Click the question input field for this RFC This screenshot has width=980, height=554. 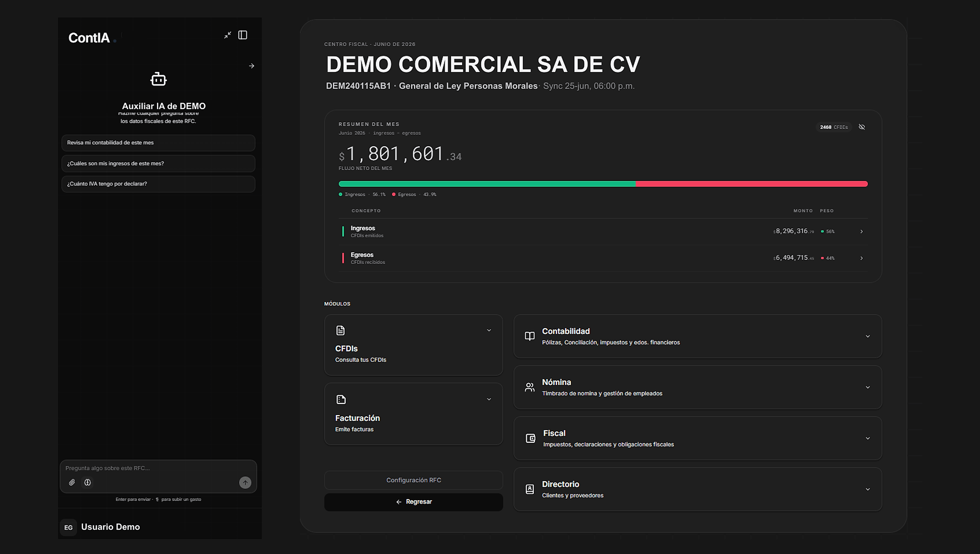pyautogui.click(x=158, y=468)
